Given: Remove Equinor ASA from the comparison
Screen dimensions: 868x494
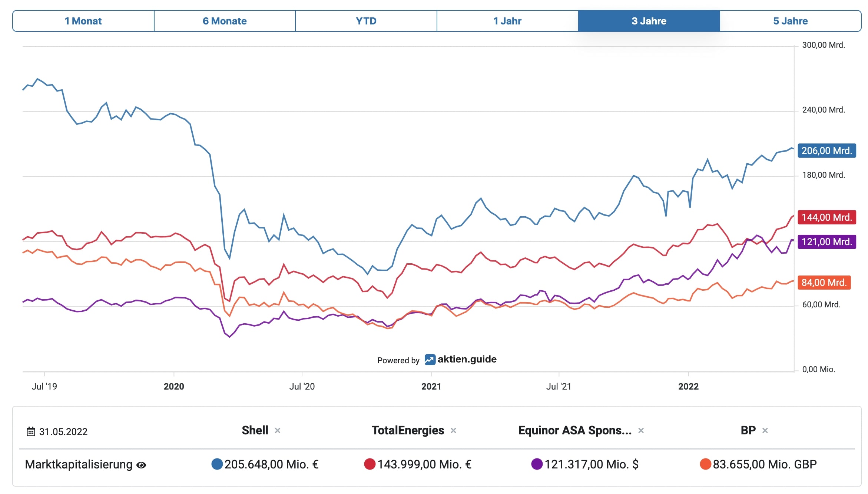Looking at the screenshot, I should click(x=641, y=431).
